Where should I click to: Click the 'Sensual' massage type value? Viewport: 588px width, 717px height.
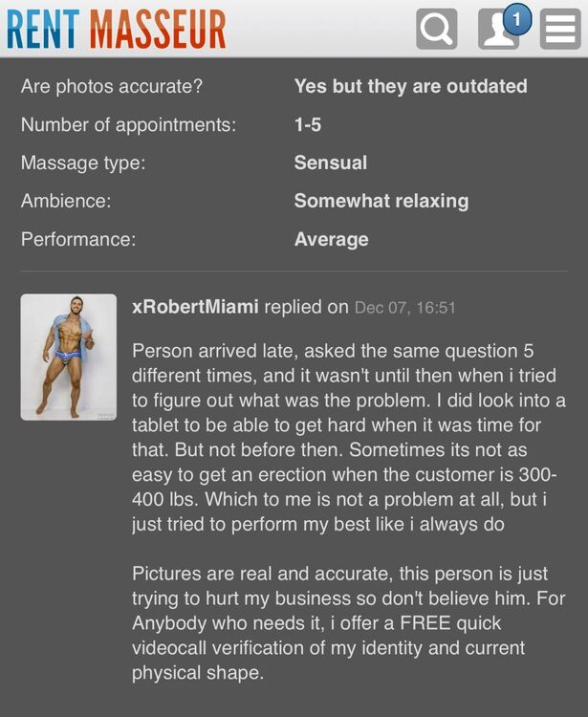[x=330, y=163]
